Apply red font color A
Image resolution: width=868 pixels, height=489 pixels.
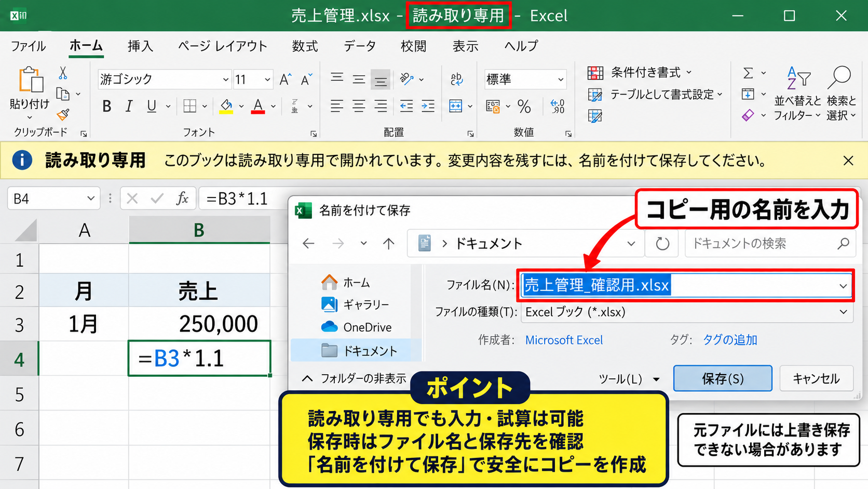tap(257, 107)
